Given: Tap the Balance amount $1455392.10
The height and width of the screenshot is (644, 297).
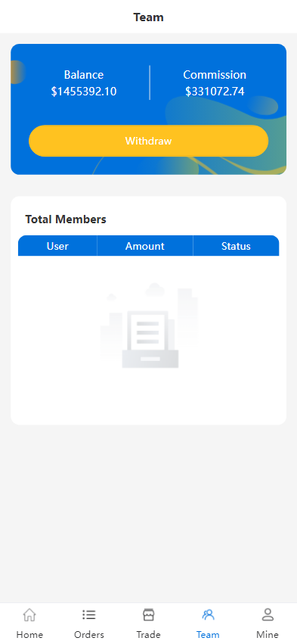Looking at the screenshot, I should pyautogui.click(x=84, y=92).
